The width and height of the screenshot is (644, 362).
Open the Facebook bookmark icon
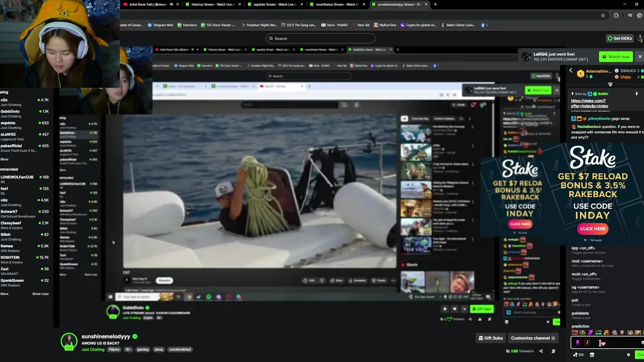point(483,25)
